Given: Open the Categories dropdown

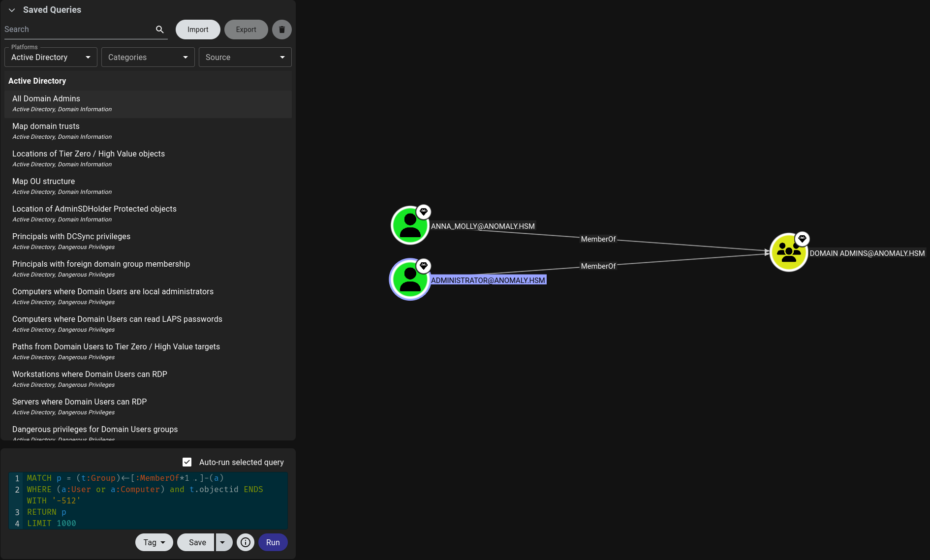Looking at the screenshot, I should click(148, 57).
